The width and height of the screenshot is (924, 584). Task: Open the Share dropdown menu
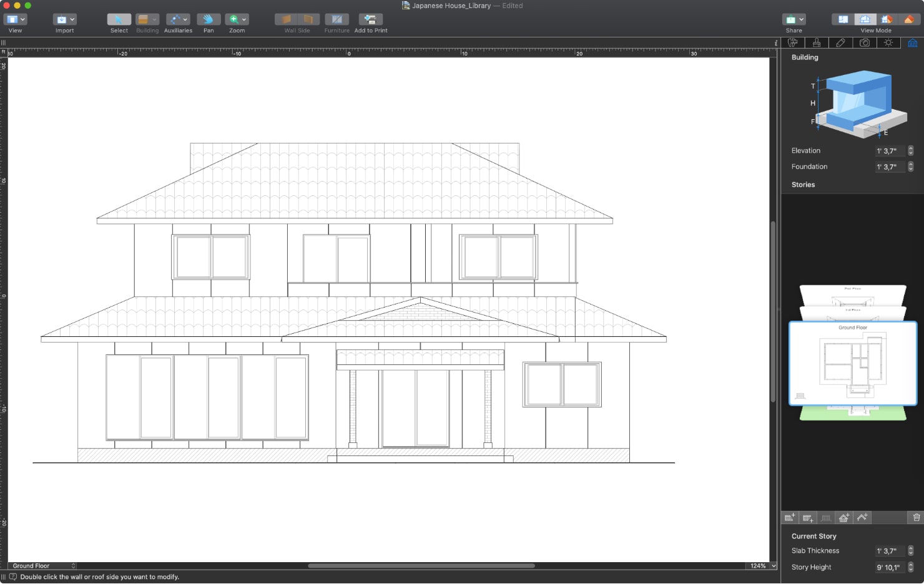click(794, 19)
